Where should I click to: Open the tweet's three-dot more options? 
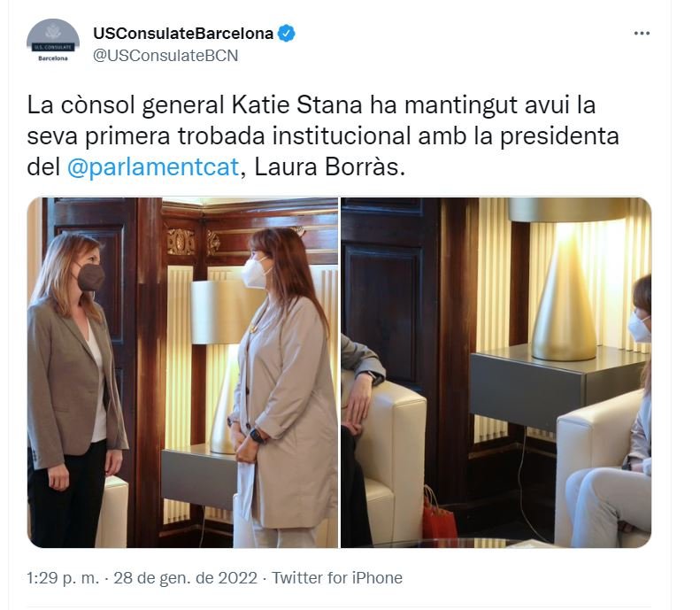(x=642, y=34)
